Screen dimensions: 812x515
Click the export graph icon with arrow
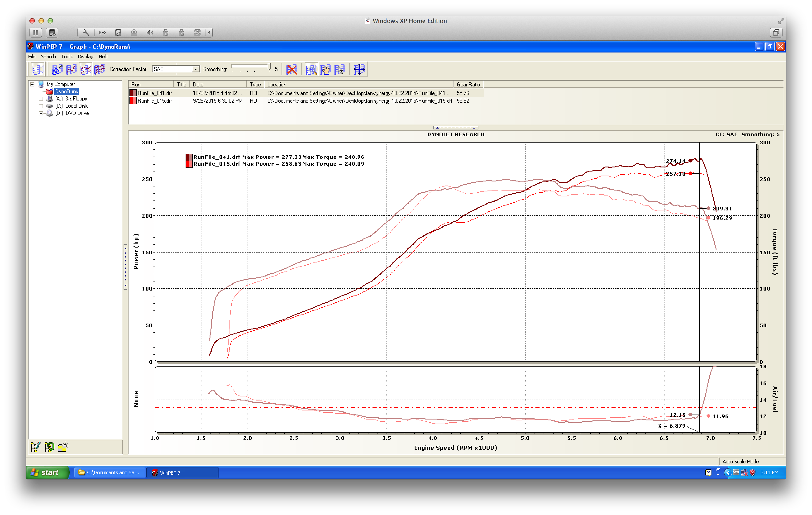pos(57,69)
